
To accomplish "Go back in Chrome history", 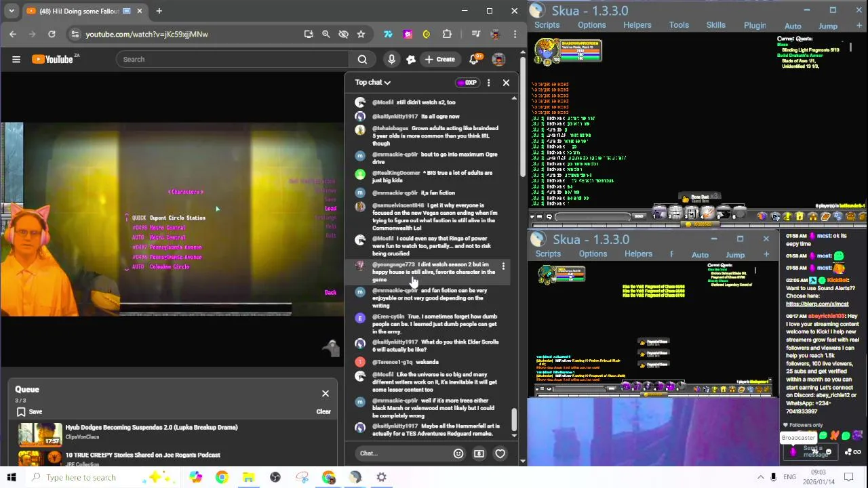I will pos(13,34).
